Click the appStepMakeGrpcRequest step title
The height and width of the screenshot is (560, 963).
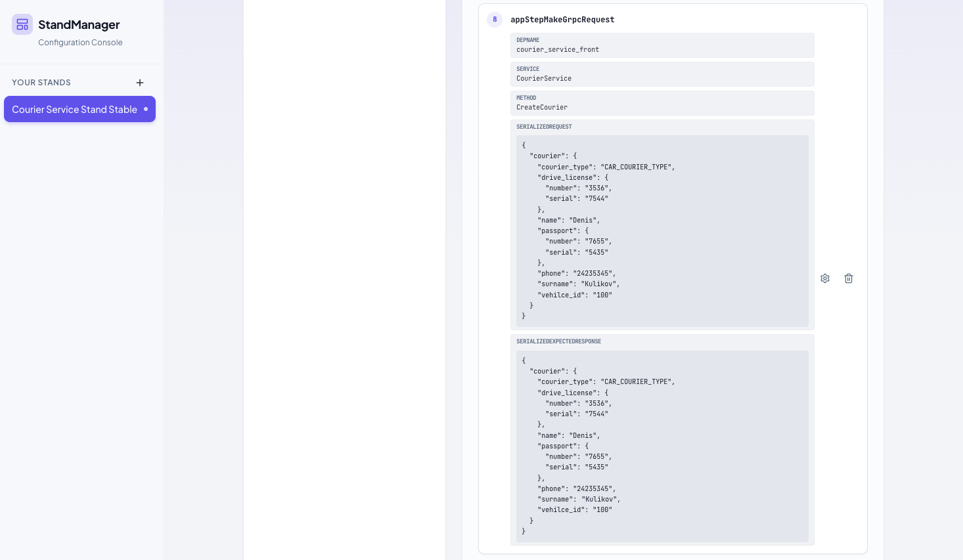point(562,20)
